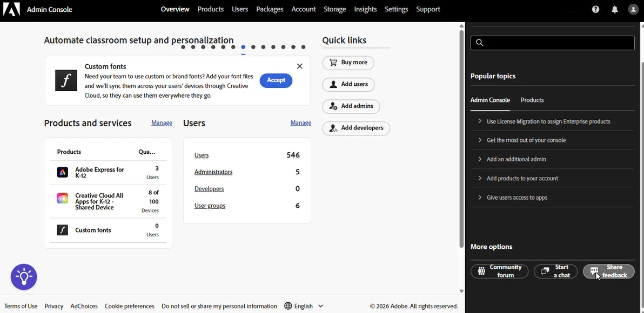Go to the first carousel dot
This screenshot has width=644, height=313.
(x=183, y=47)
